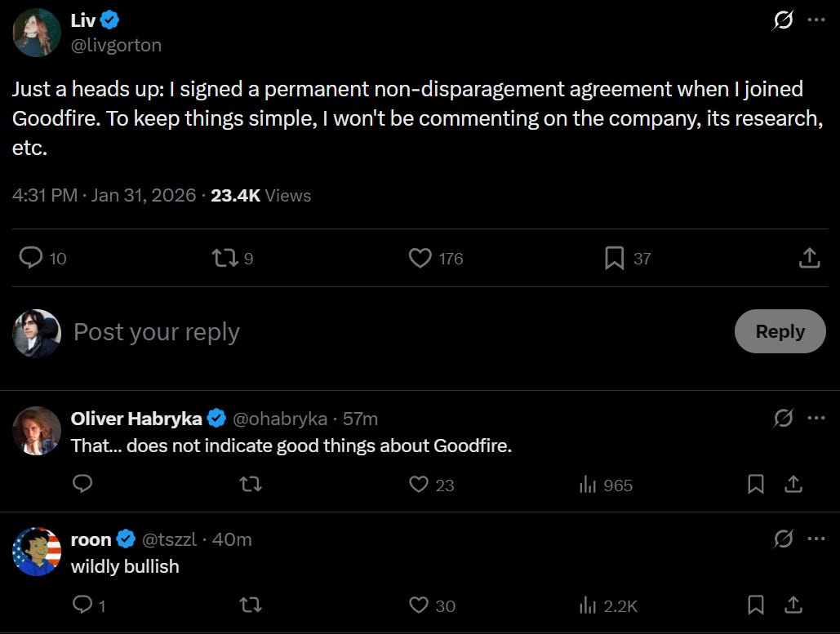Viewport: 840px width, 634px height.
Task: Bookmark roon's reply
Action: (x=756, y=605)
